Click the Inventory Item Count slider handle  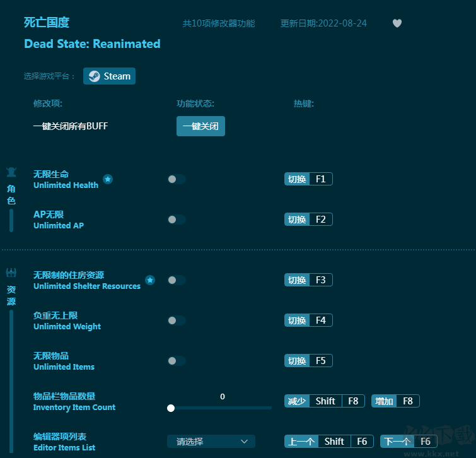pos(171,408)
